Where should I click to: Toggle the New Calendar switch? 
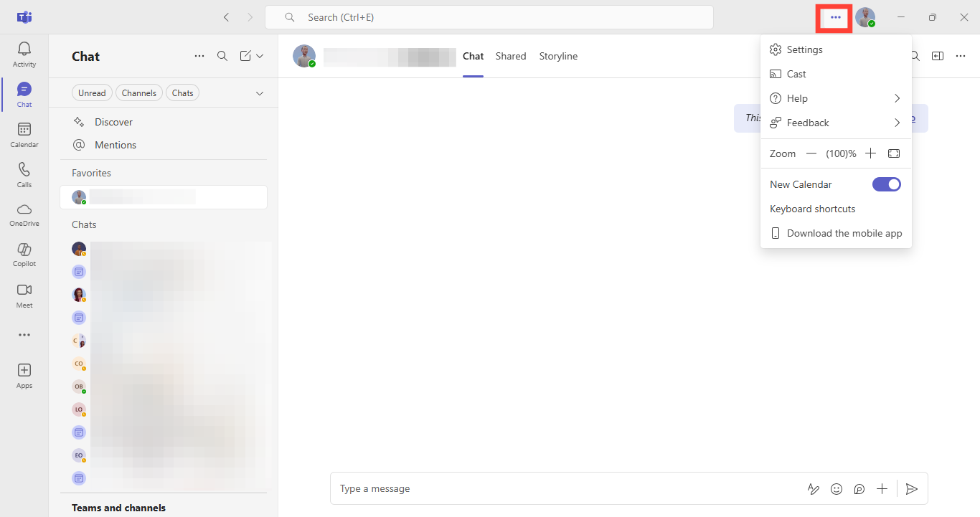coord(886,184)
